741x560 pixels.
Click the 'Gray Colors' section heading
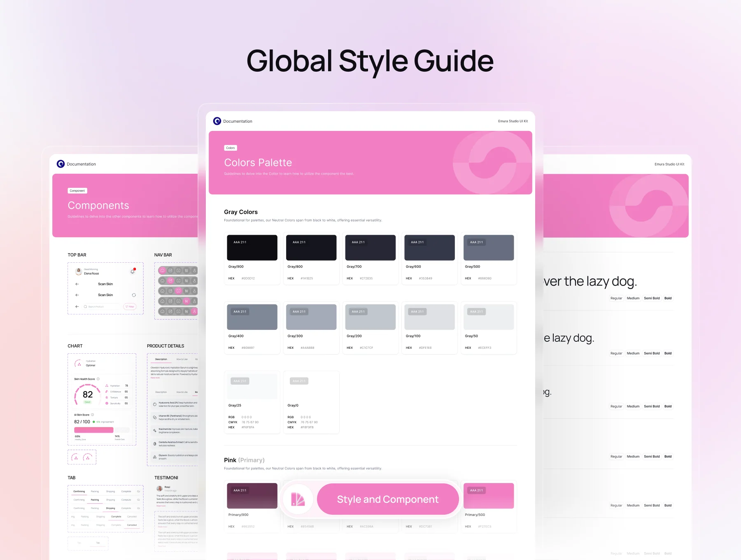[241, 212]
